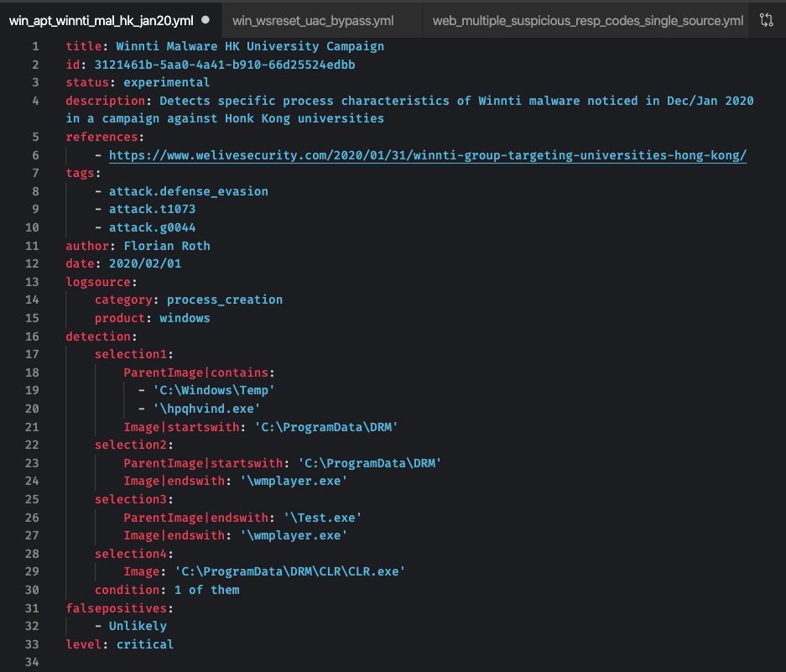The image size is (786, 672).
Task: Click the 'selection3' key
Action: click(130, 499)
